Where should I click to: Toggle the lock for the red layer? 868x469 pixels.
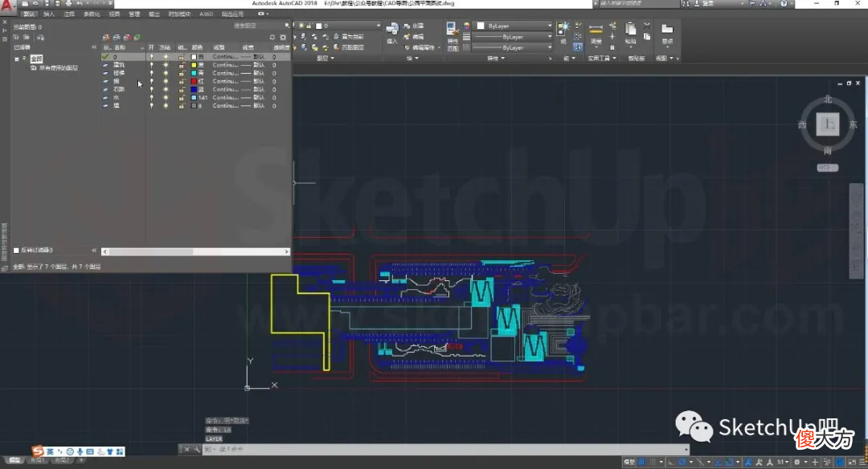181,81
